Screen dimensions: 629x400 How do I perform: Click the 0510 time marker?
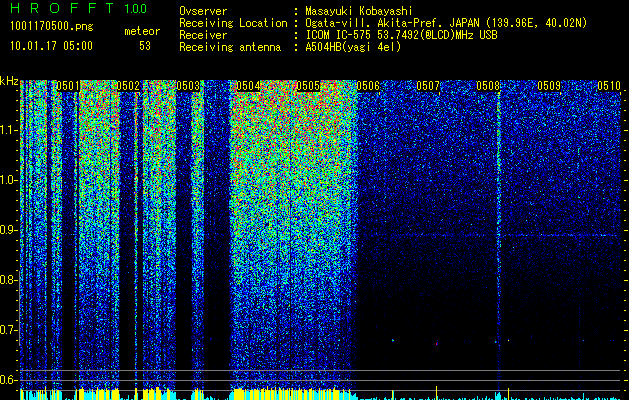tap(609, 86)
